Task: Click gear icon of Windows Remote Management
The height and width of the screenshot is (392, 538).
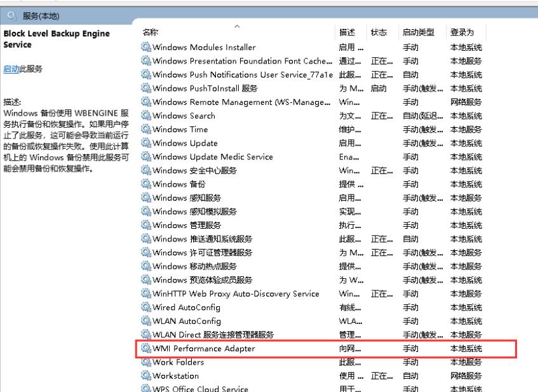Action: [146, 102]
